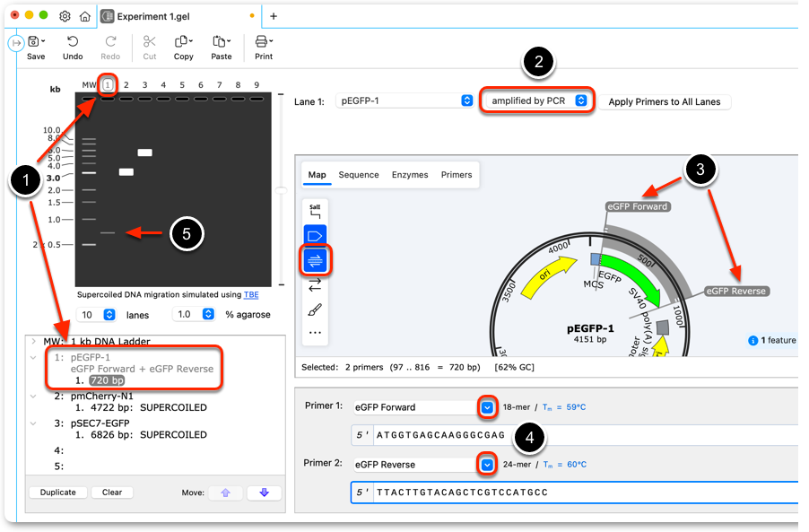Toggle the translations arrows icon
This screenshot has width=809, height=532.
coord(315,284)
